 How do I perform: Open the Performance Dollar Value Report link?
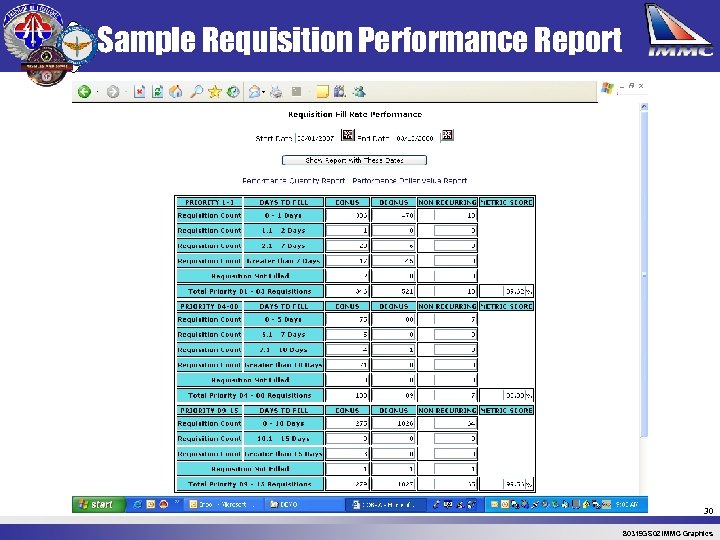[x=410, y=180]
